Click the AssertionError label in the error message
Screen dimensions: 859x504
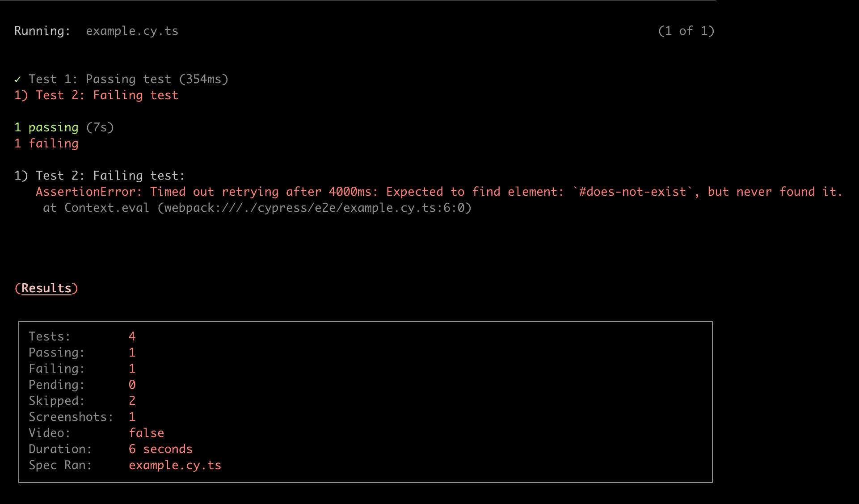point(88,192)
